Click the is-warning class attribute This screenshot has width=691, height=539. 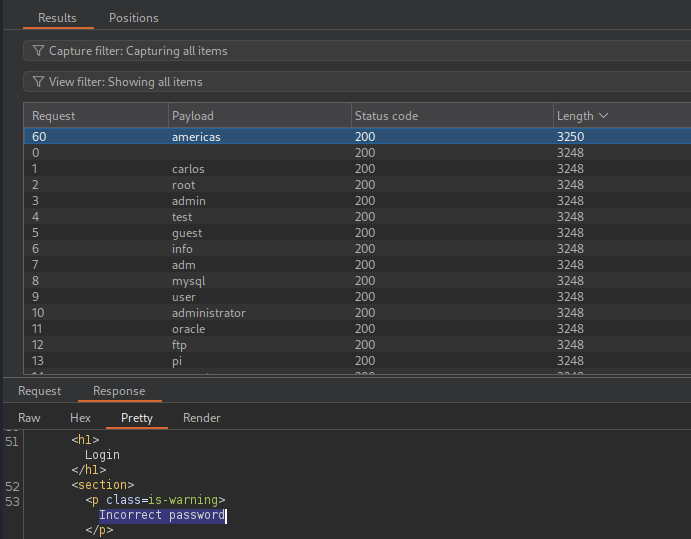pos(183,500)
